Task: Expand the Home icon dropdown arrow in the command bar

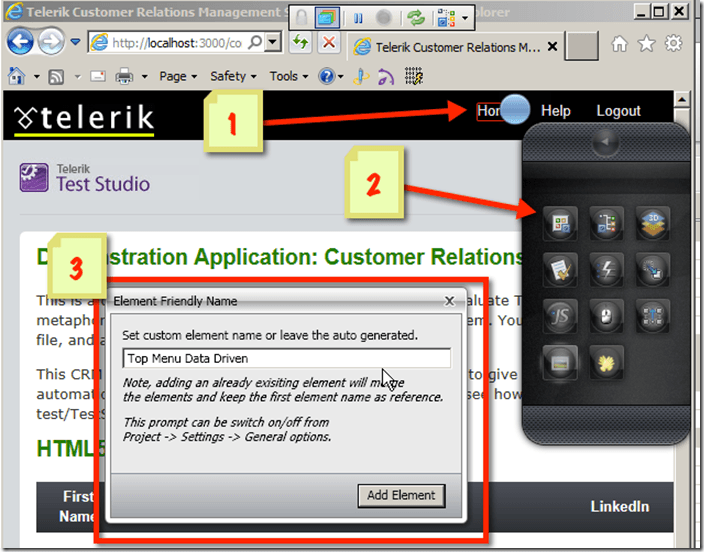Action: pyautogui.click(x=36, y=77)
